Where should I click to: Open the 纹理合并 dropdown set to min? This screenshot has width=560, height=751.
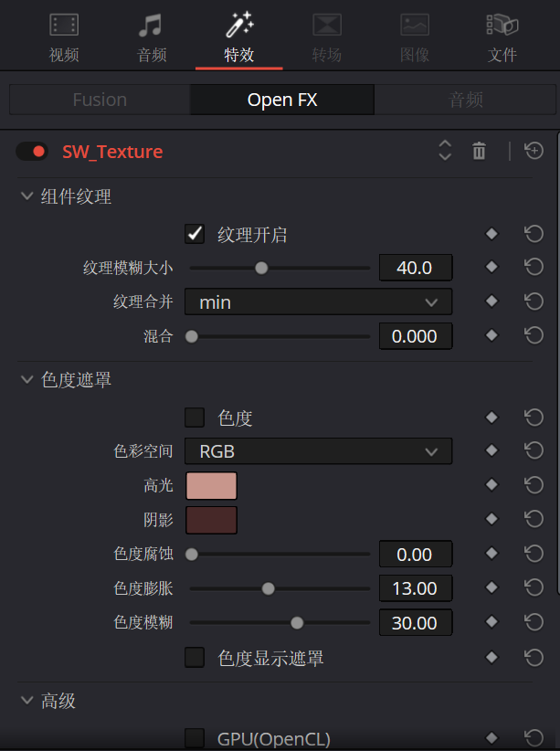click(318, 301)
